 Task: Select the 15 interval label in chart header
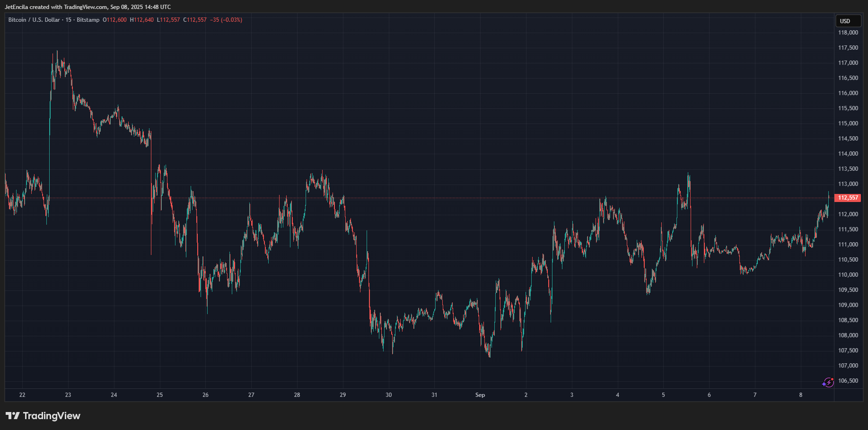pyautogui.click(x=69, y=20)
